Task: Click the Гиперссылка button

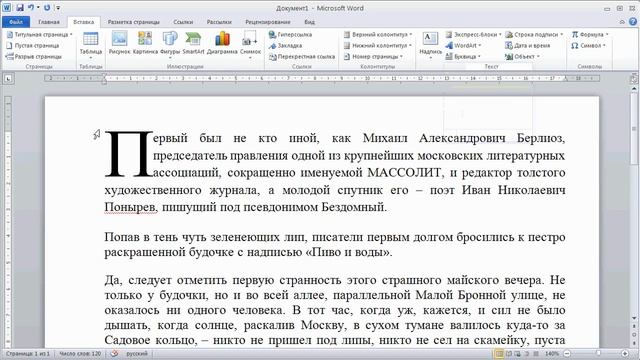Action: (x=291, y=35)
